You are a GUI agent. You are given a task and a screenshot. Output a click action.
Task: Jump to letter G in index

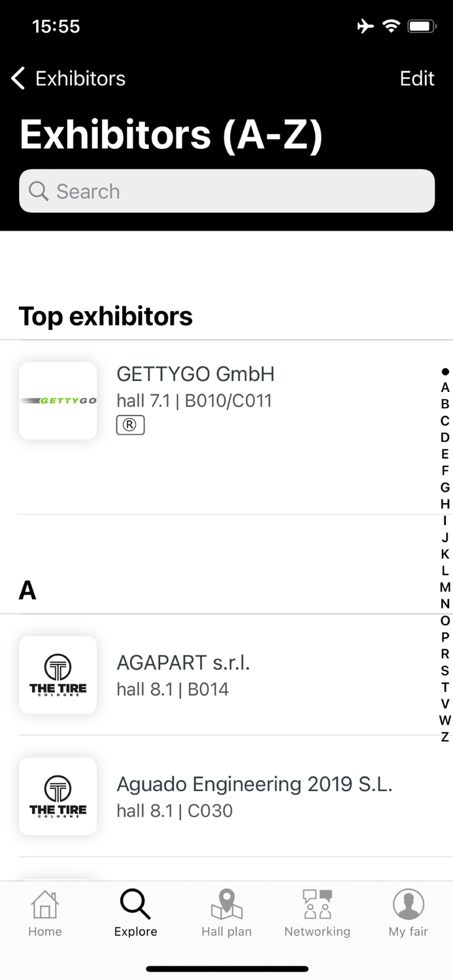[445, 487]
